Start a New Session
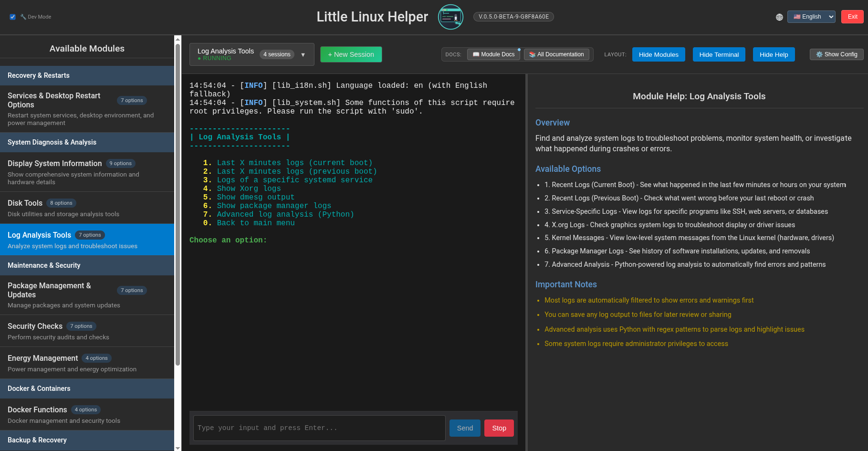 (351, 54)
